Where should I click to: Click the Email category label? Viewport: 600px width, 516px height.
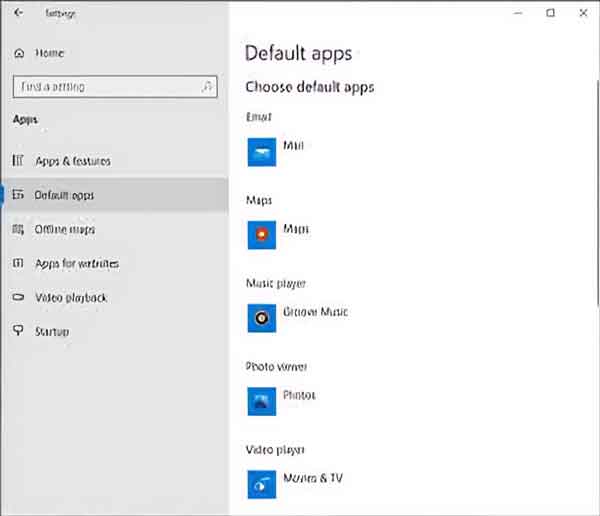[x=259, y=117]
